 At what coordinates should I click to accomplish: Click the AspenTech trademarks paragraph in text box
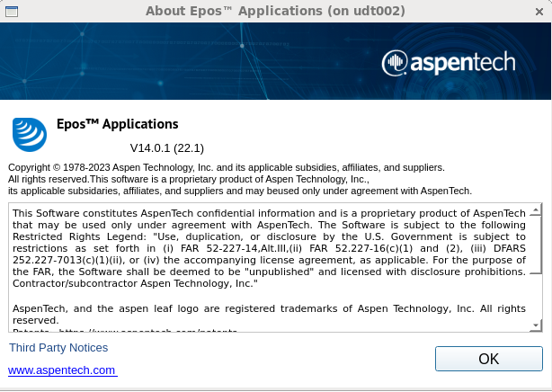click(268, 313)
